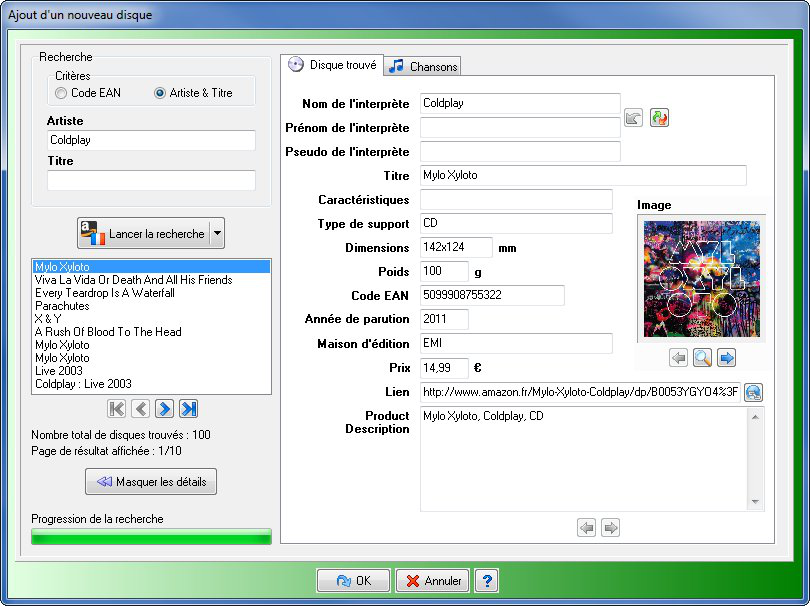The image size is (810, 606).
Task: Click the search progress bar
Action: coord(151,536)
